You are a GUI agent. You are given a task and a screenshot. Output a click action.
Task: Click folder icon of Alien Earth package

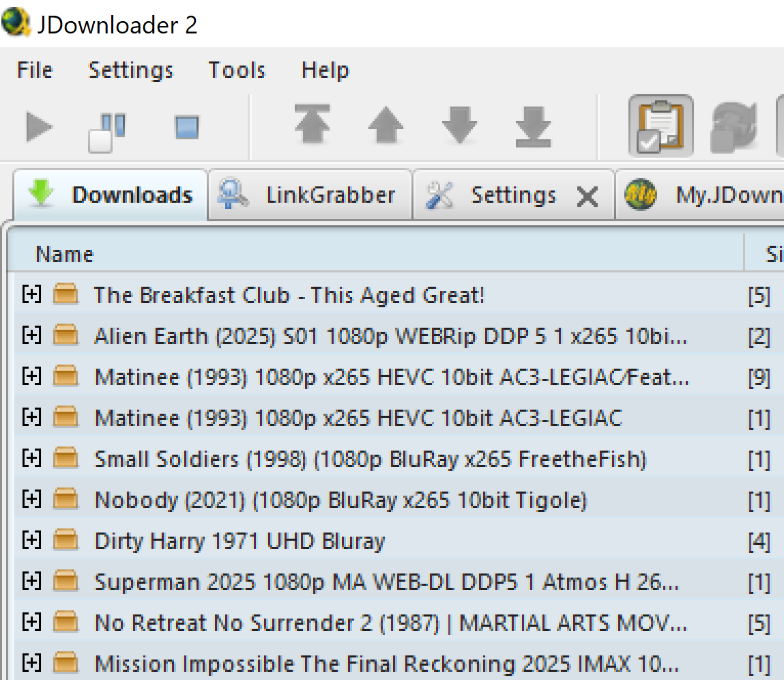pyautogui.click(x=66, y=335)
